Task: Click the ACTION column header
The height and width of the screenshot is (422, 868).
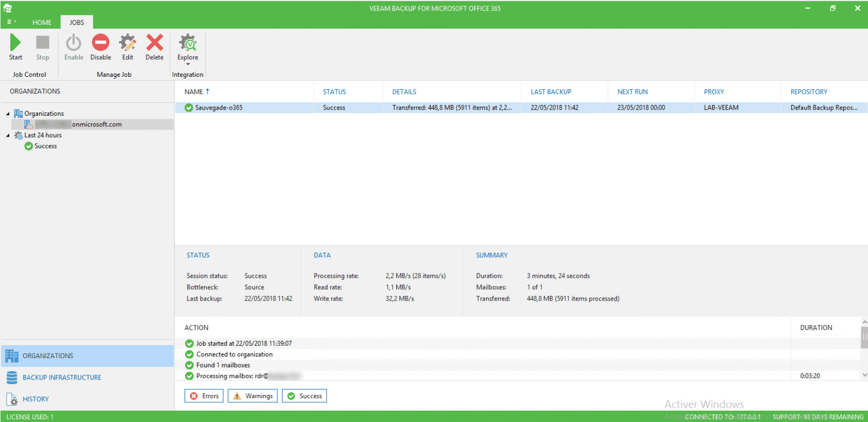Action: pyautogui.click(x=197, y=328)
